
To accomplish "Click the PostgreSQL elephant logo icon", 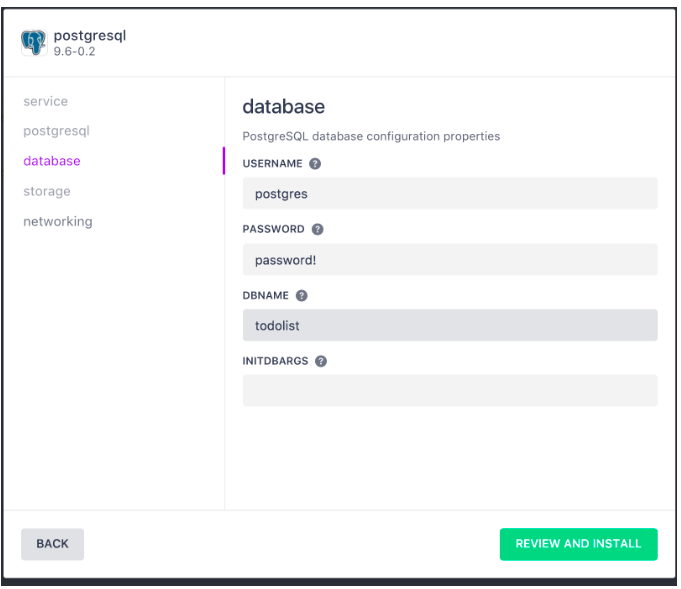I will point(34,43).
